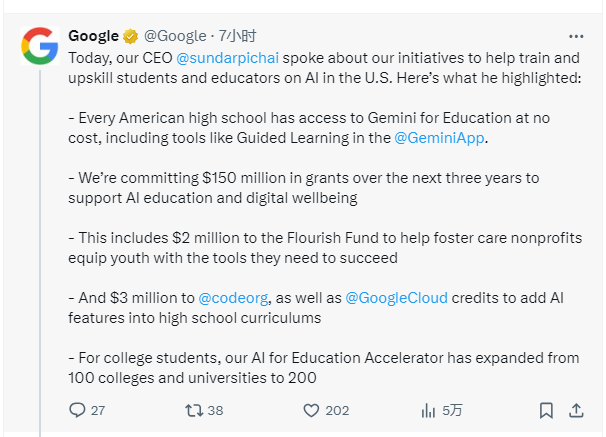The width and height of the screenshot is (606, 437).
Task: Click the 38 reposts count
Action: [x=215, y=410]
